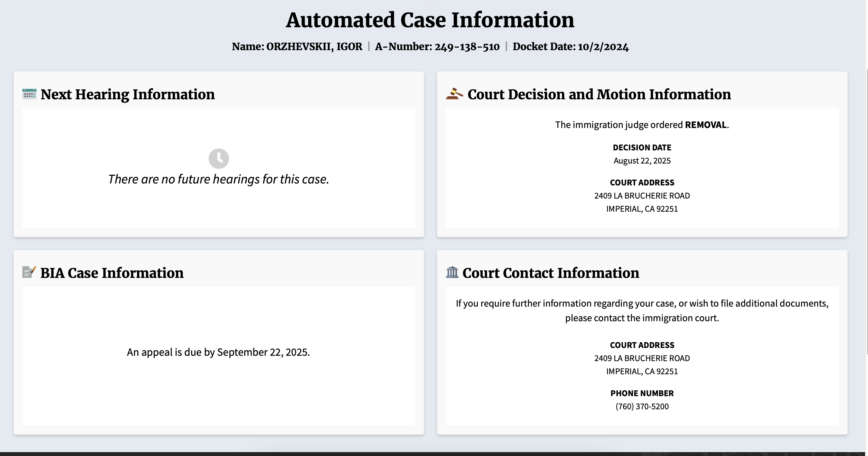
Task: Click the decision date August 22, 2025
Action: (x=642, y=161)
